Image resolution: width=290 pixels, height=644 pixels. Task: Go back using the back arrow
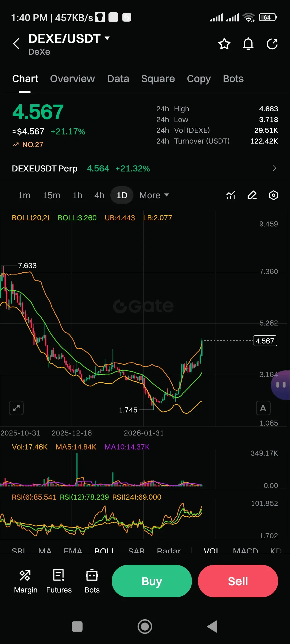16,43
